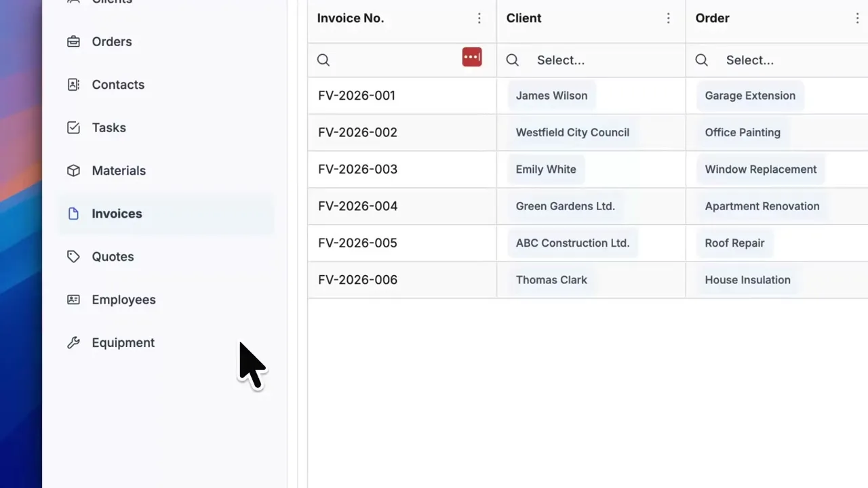Click the red password manager icon
This screenshot has width=868, height=488.
[472, 58]
